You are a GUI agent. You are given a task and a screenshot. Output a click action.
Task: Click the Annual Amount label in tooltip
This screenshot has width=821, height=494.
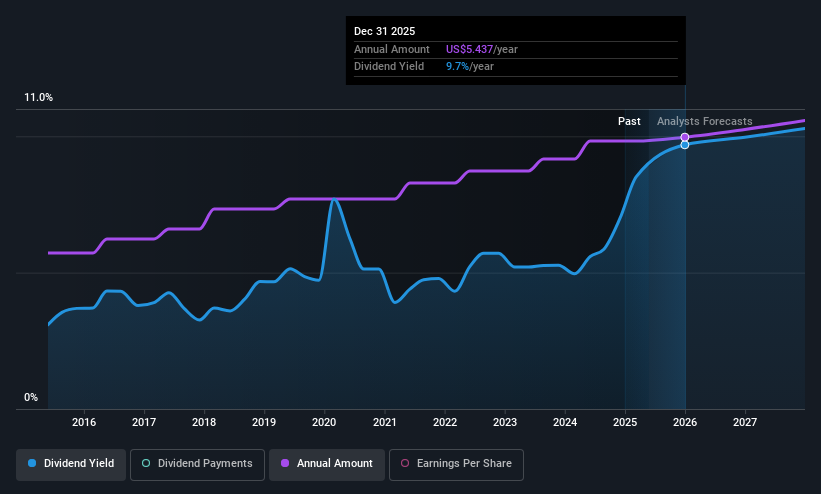click(392, 49)
